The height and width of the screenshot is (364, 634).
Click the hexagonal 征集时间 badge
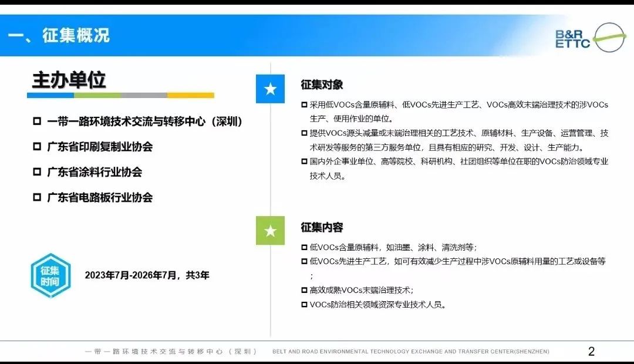[x=50, y=275]
